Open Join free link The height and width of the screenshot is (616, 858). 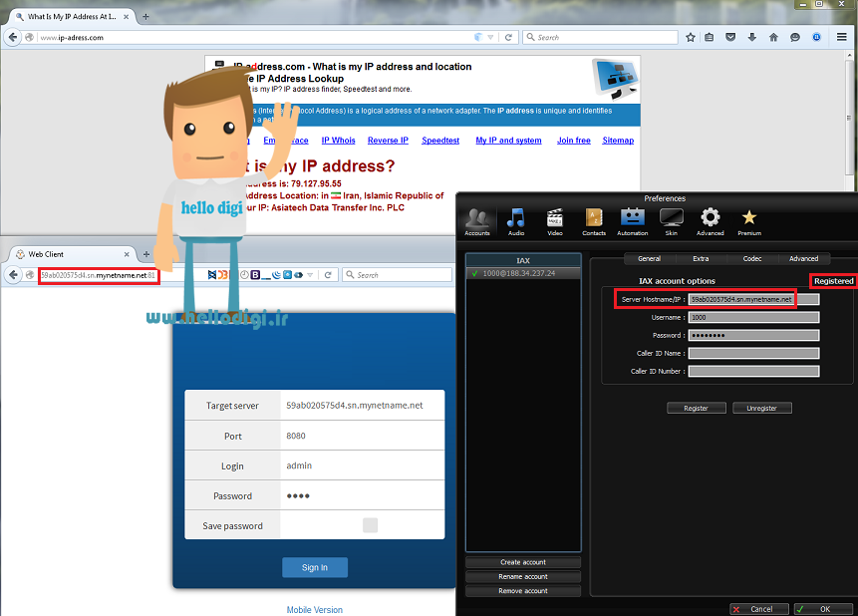[573, 141]
